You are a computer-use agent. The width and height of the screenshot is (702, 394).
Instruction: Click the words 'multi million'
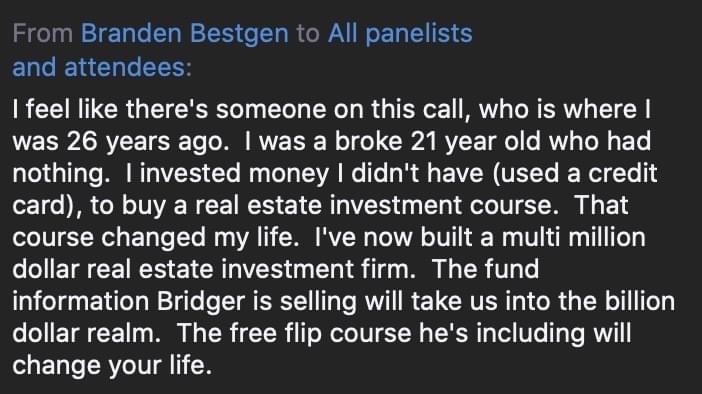(574, 237)
